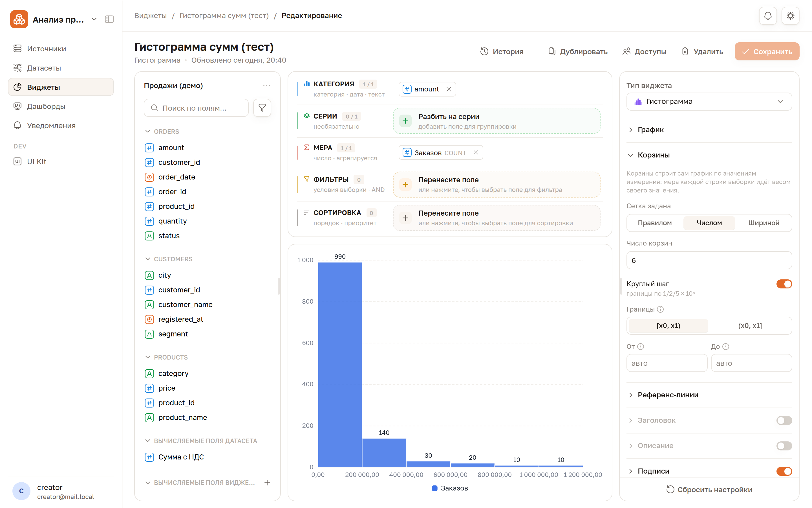Click the До field info icon
The height and width of the screenshot is (508, 812).
[x=725, y=346]
